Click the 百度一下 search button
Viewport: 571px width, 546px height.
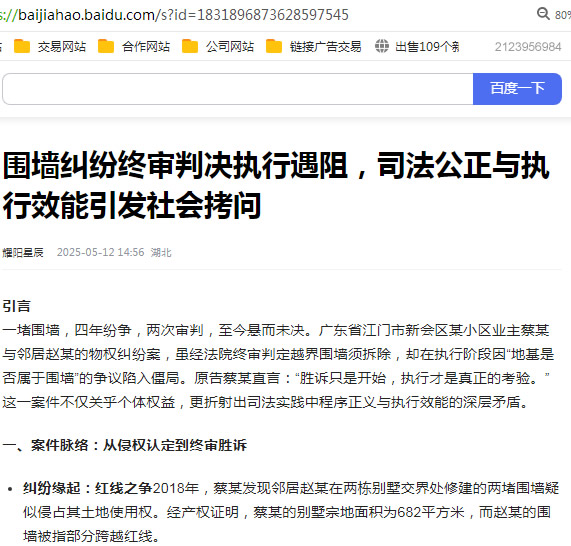tap(517, 89)
